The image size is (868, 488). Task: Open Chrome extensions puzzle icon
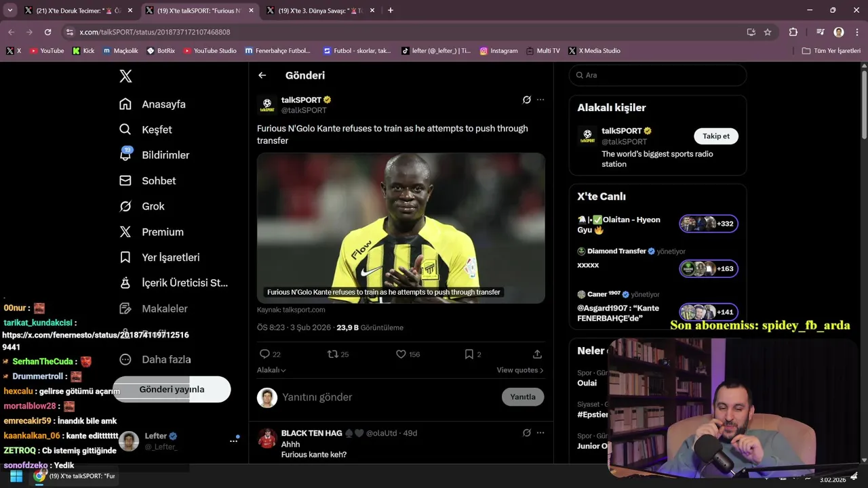(x=793, y=32)
